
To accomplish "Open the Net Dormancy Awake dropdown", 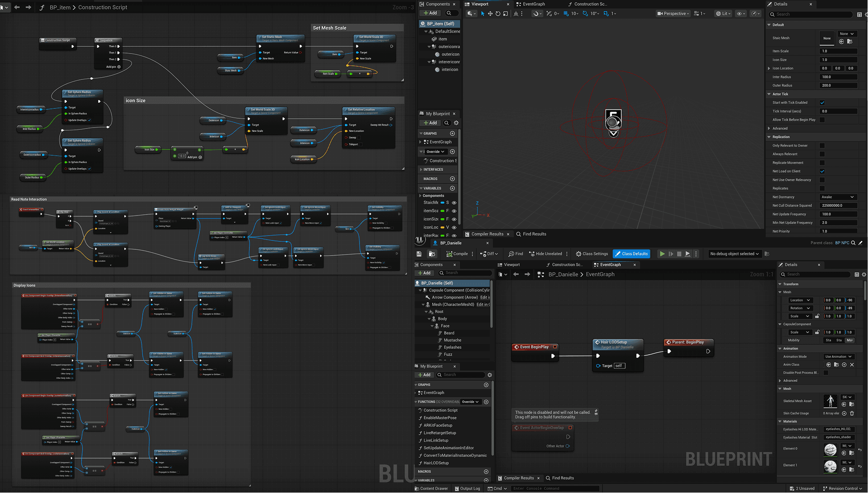I will [838, 197].
